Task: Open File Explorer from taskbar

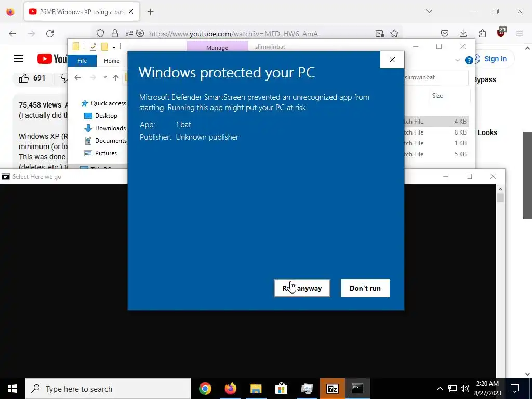Action: point(256,389)
